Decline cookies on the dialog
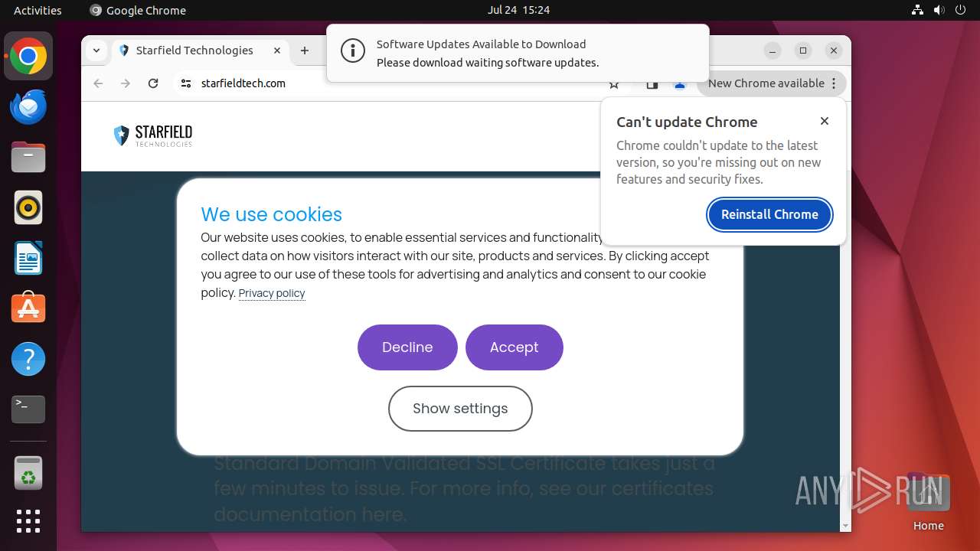The width and height of the screenshot is (980, 551). tap(407, 347)
